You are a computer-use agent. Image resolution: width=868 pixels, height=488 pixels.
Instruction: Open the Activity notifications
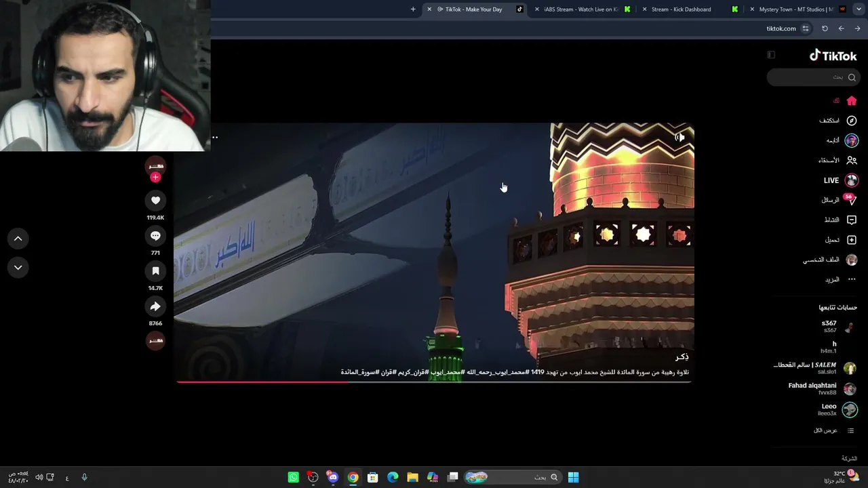coord(840,220)
